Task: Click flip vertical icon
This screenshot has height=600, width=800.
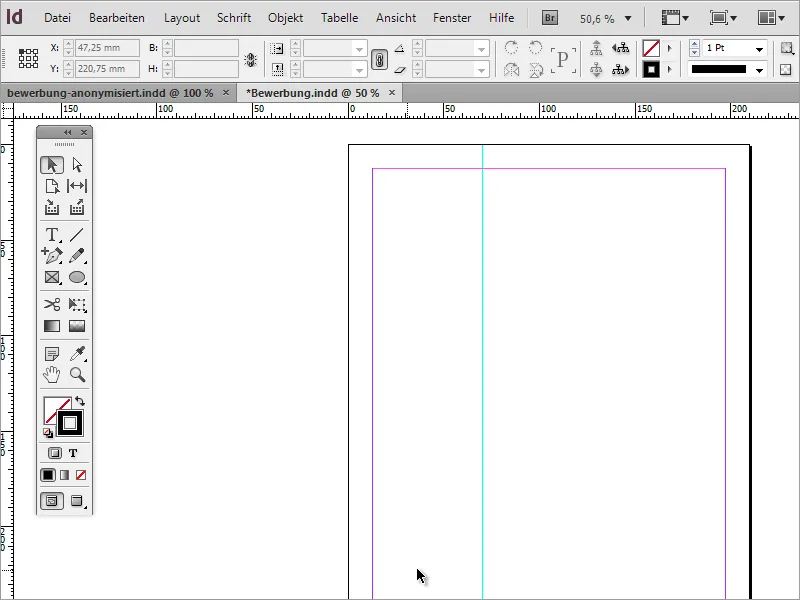Action: 535,69
